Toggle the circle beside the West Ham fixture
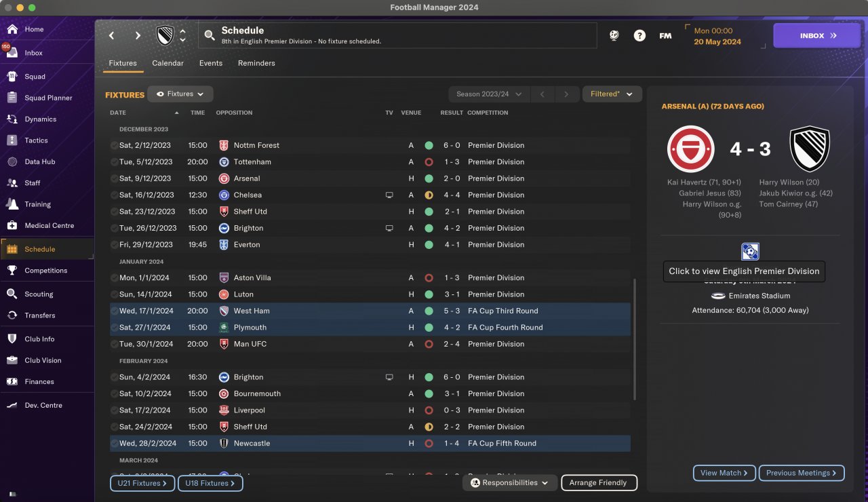 coord(114,311)
